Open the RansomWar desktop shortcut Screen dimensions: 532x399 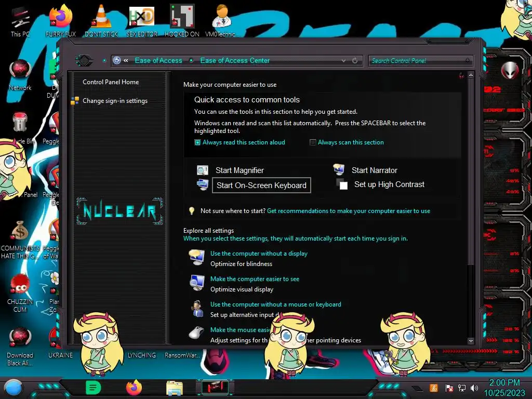pos(182,355)
